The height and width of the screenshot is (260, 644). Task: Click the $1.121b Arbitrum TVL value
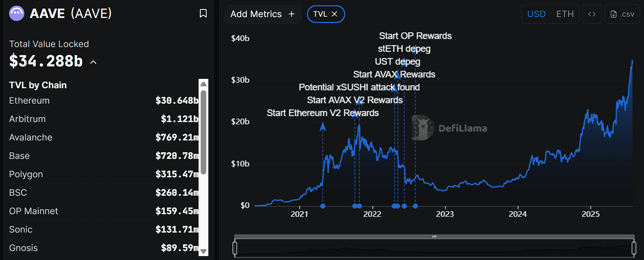pyautogui.click(x=180, y=119)
